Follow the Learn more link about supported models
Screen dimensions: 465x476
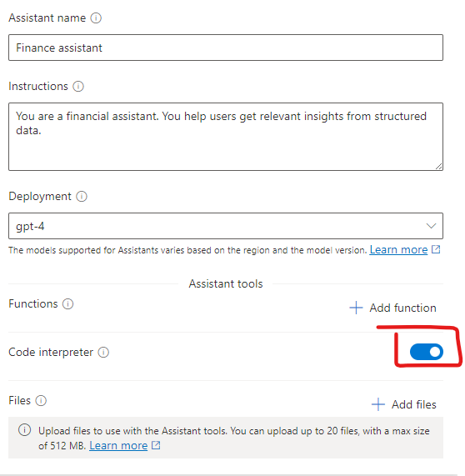[x=398, y=249]
